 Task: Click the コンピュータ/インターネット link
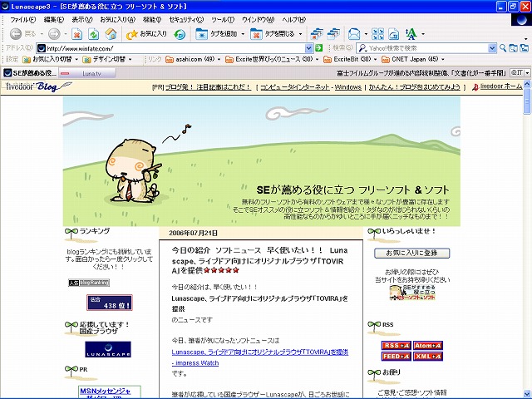[x=295, y=87]
